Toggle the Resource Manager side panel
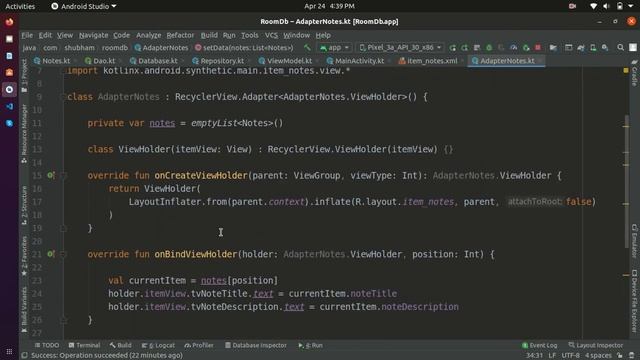 click(x=24, y=134)
